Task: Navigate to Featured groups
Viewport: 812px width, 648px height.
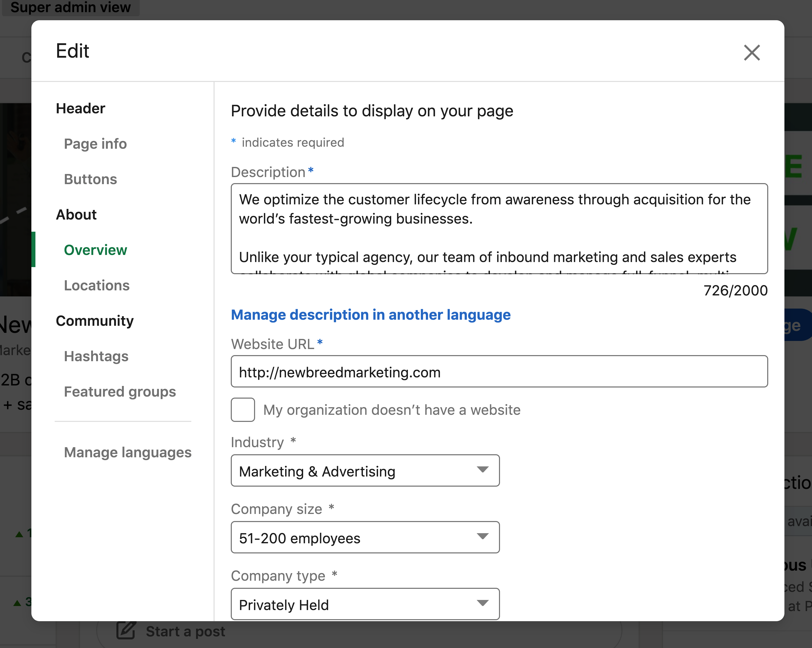Action: tap(120, 392)
